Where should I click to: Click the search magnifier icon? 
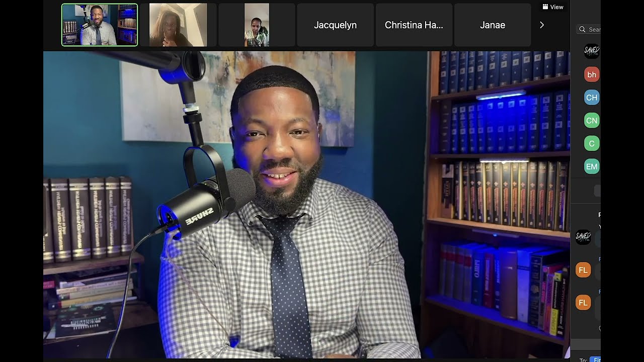[582, 29]
